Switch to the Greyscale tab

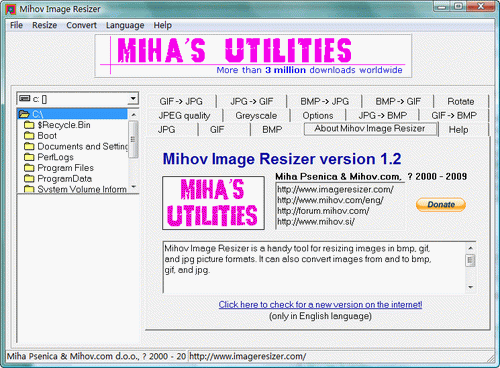[256, 115]
